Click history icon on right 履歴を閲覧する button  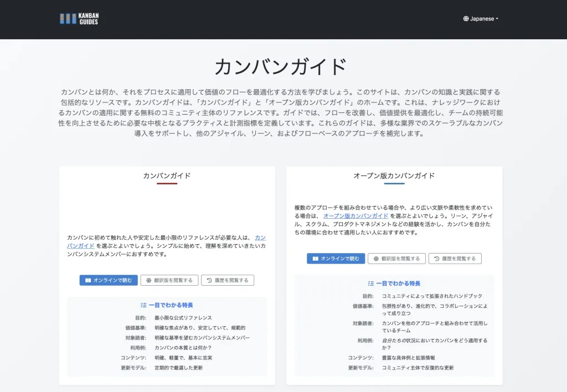[x=436, y=259]
